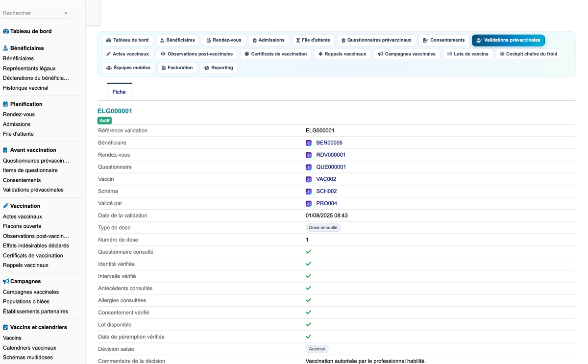Viewport: 588px width, 364px height.
Task: Click the Avant vaccination clipboard icon
Action: [6, 150]
